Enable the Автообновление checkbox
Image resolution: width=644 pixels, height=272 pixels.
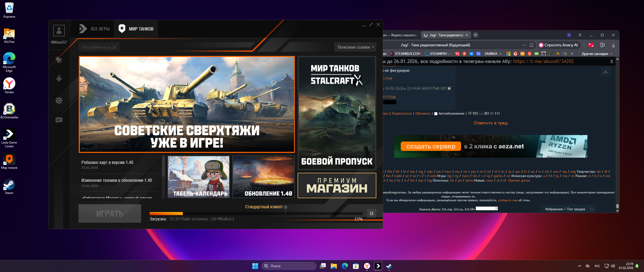(x=436, y=114)
